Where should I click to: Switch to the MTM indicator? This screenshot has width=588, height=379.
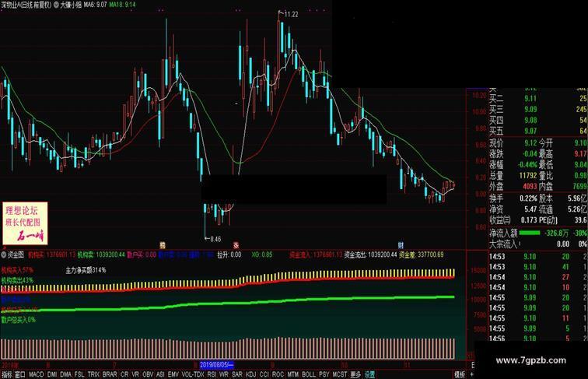[293, 374]
